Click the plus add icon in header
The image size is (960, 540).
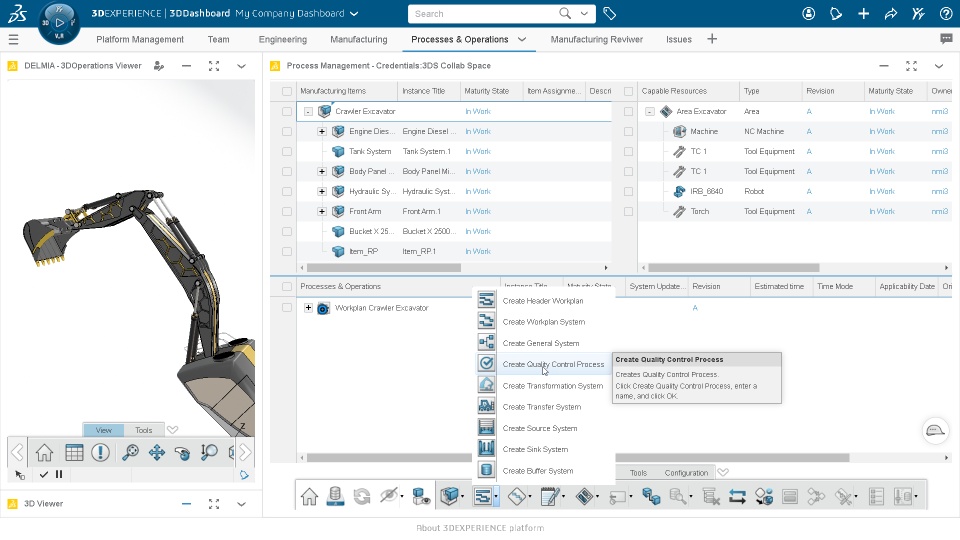tap(863, 13)
